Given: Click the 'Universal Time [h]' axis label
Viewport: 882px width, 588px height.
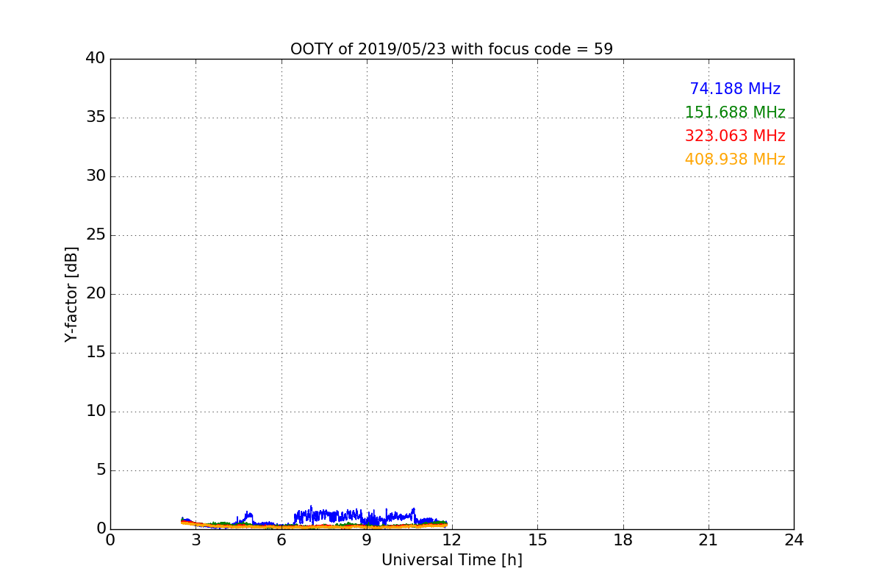Looking at the screenshot, I should pos(452,560).
